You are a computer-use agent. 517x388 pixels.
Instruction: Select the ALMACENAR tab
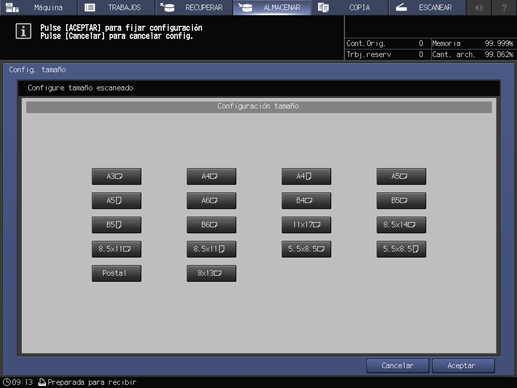(272, 7)
